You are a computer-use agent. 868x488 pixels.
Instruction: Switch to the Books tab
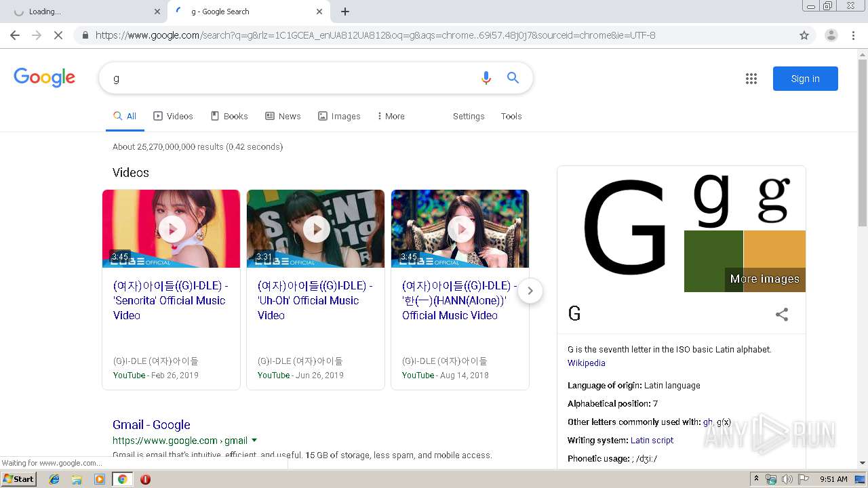click(x=229, y=117)
